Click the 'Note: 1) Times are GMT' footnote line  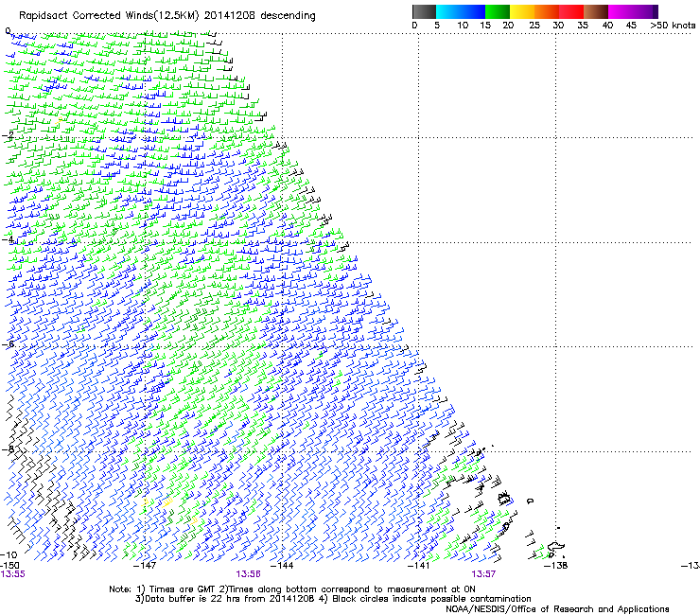(x=292, y=589)
